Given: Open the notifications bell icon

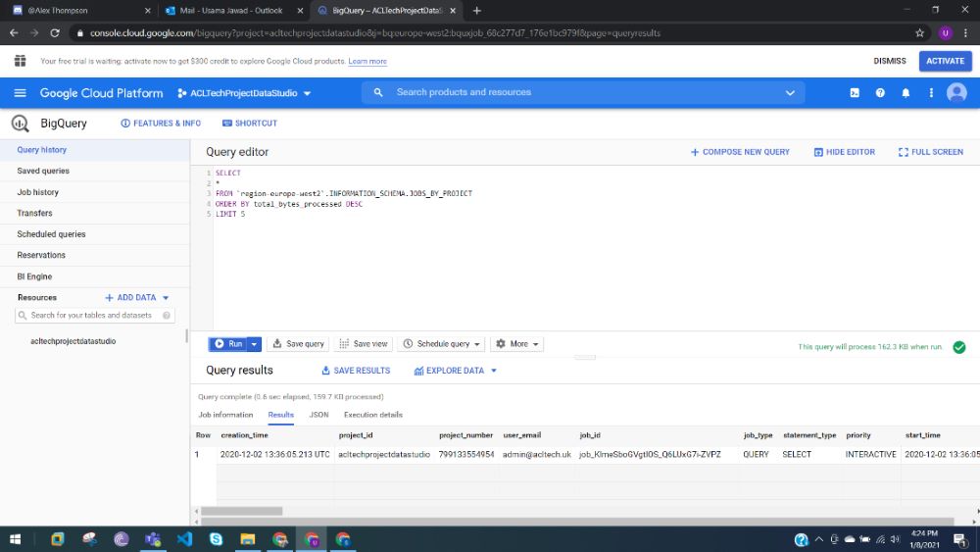Looking at the screenshot, I should pyautogui.click(x=906, y=93).
